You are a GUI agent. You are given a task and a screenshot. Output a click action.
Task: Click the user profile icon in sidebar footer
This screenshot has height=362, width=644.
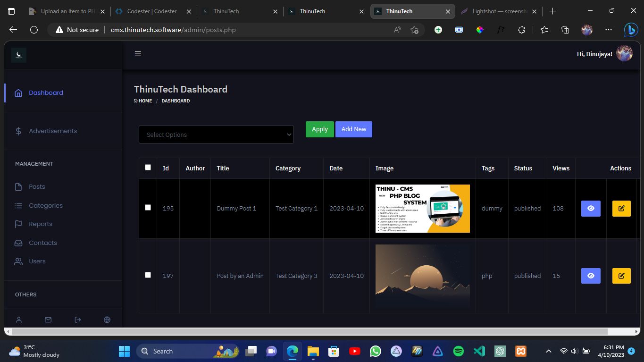click(19, 320)
